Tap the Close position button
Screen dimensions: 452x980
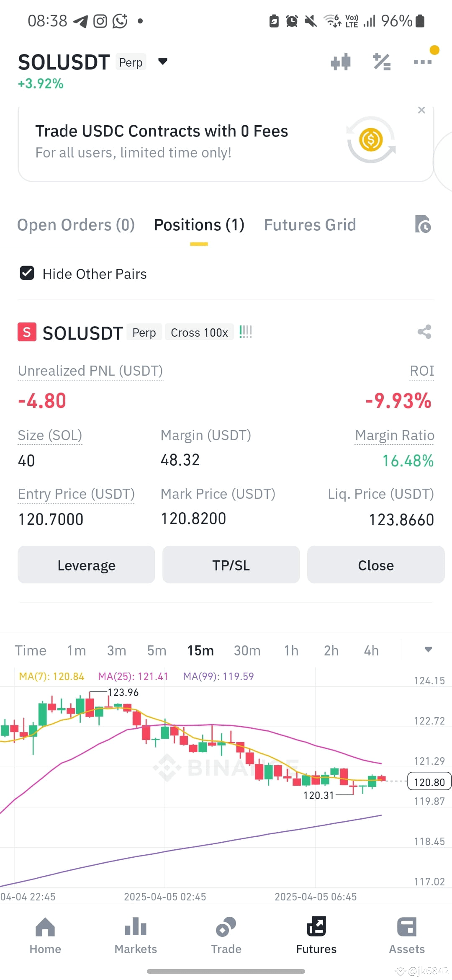376,565
